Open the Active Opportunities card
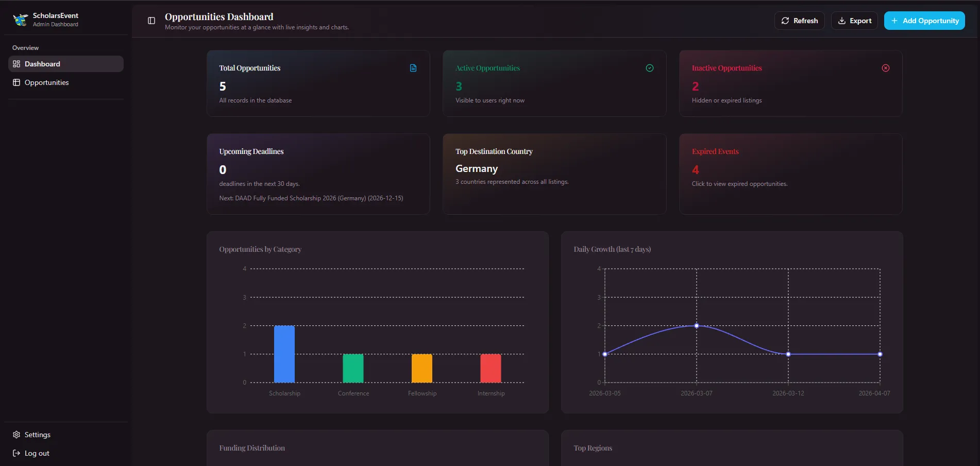The image size is (980, 466). click(x=554, y=83)
